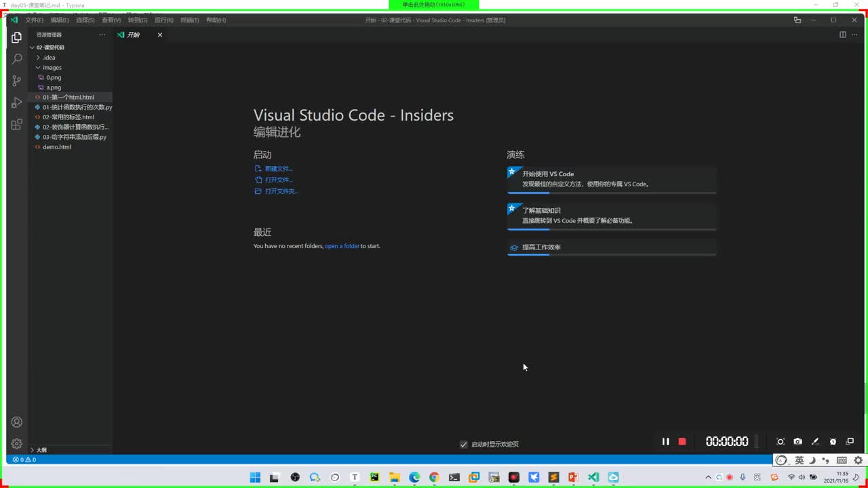The height and width of the screenshot is (488, 868).
Task: Click the recorder's window overlap icon
Action: [x=850, y=441]
